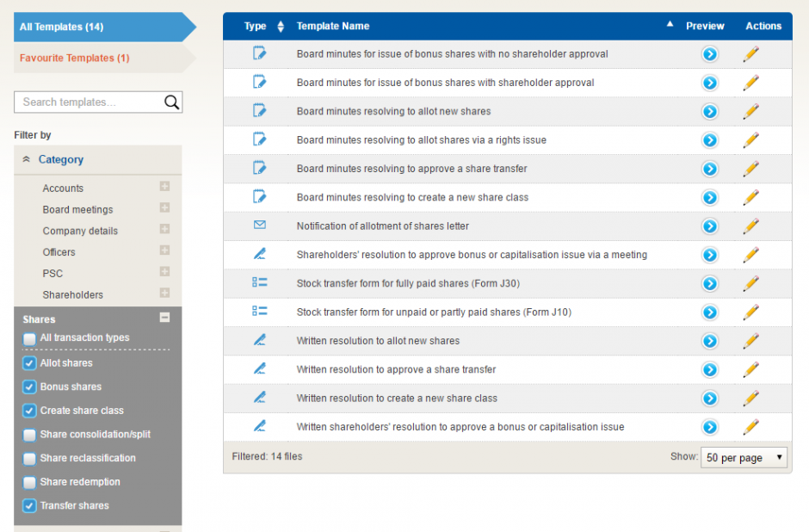Click the search magnifier icon
809x532 pixels.
point(171,102)
